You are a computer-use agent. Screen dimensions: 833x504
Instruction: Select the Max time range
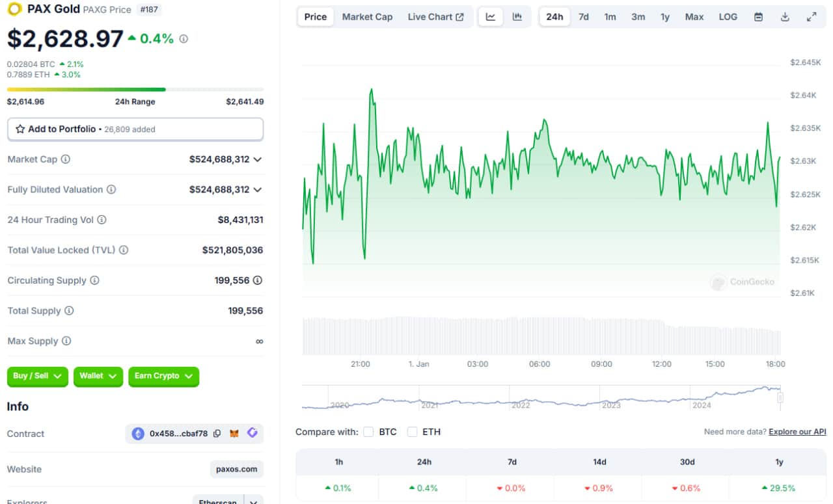coord(694,17)
